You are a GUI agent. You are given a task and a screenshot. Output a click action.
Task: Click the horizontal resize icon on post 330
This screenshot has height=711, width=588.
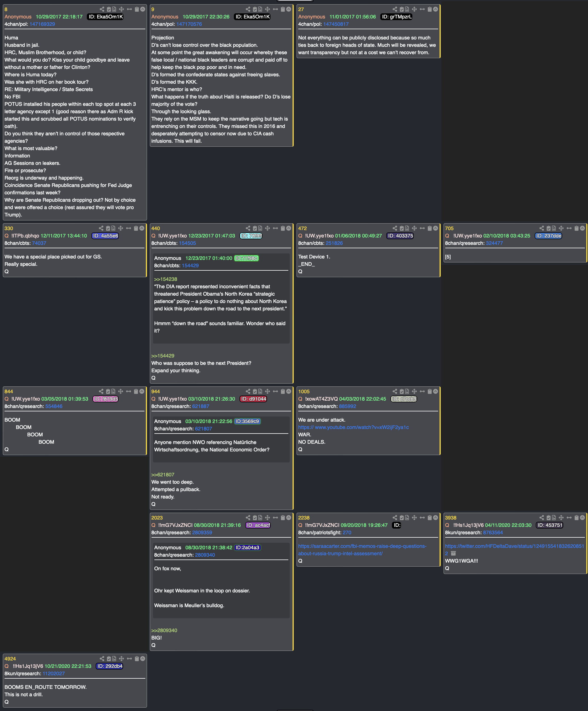129,228
